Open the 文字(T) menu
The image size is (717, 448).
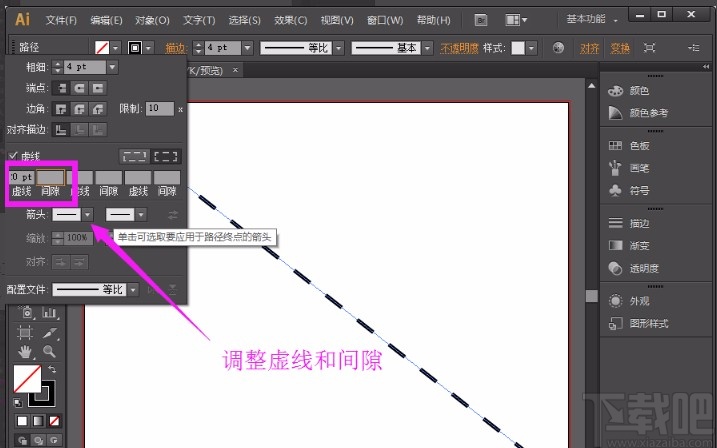(199, 20)
